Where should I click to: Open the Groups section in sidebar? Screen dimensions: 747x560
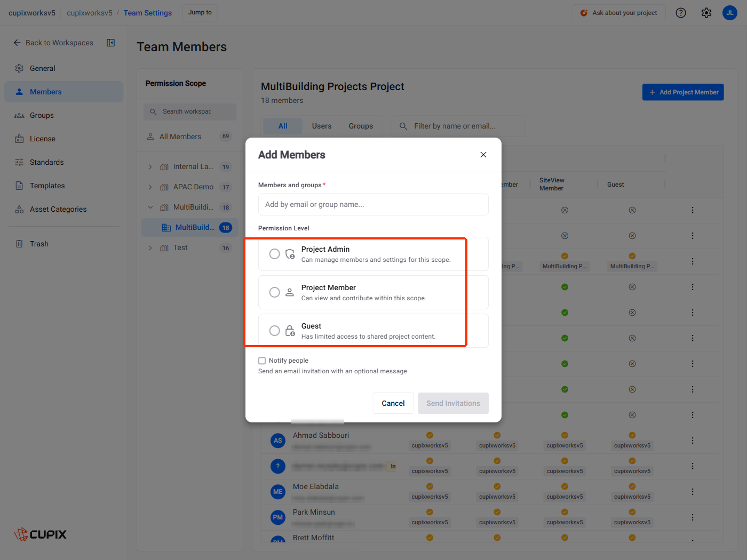[64, 115]
